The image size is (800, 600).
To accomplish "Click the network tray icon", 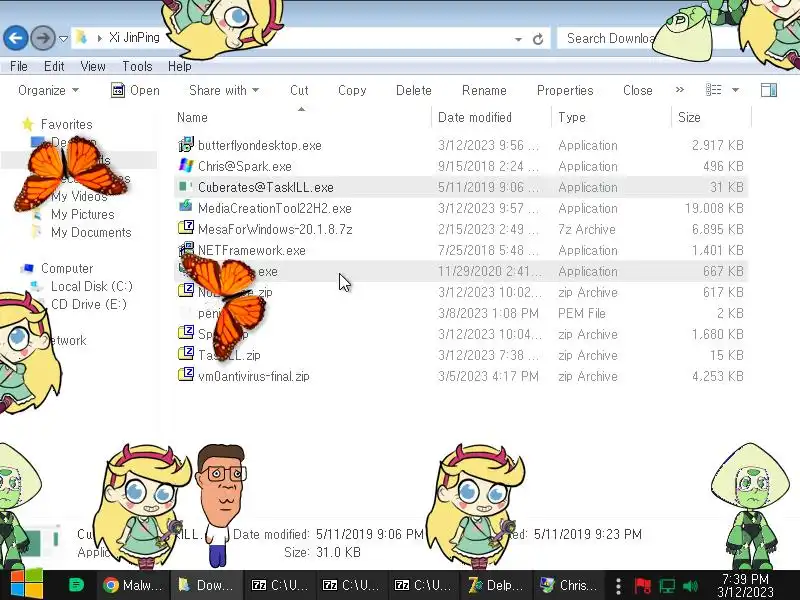I will coord(666,586).
